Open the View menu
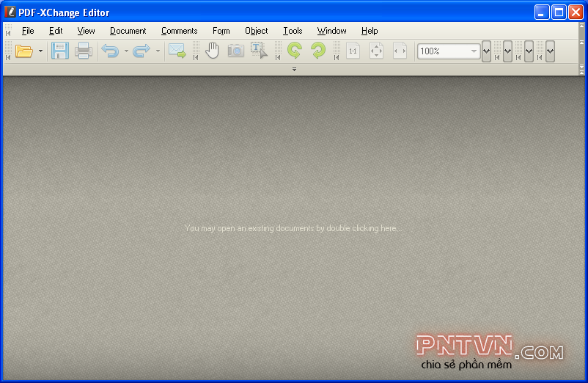The image size is (588, 383). tap(87, 31)
